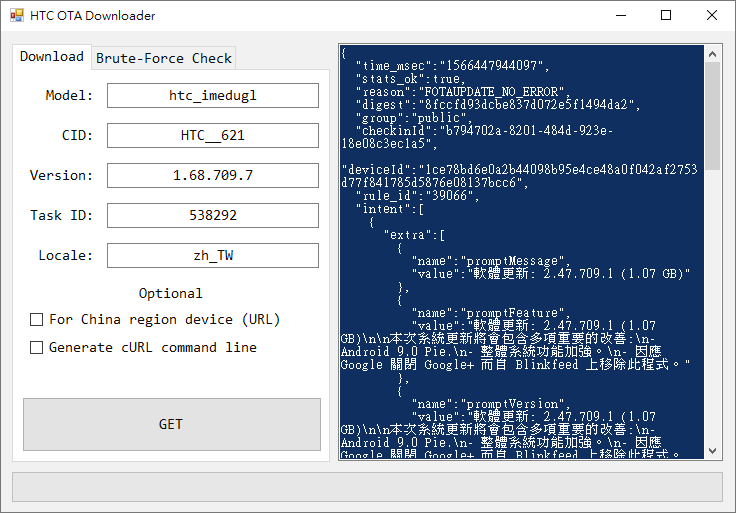Click the Locale field showing zh_TW

point(213,255)
